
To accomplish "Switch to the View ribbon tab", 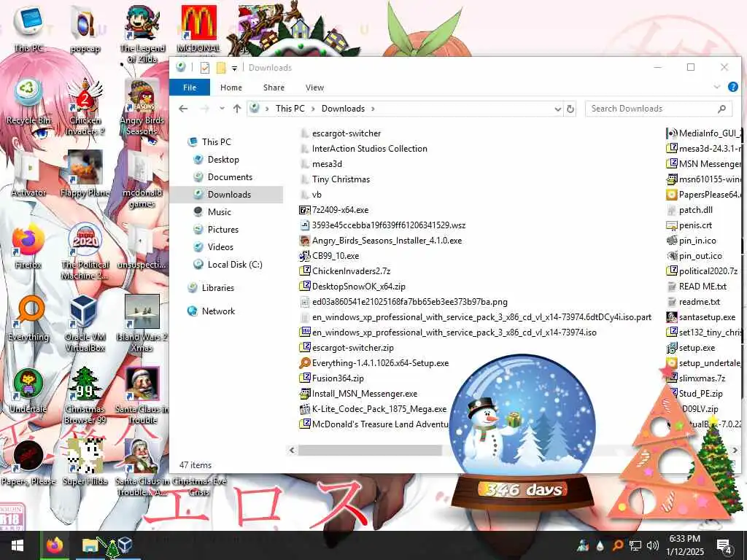I will [x=315, y=87].
